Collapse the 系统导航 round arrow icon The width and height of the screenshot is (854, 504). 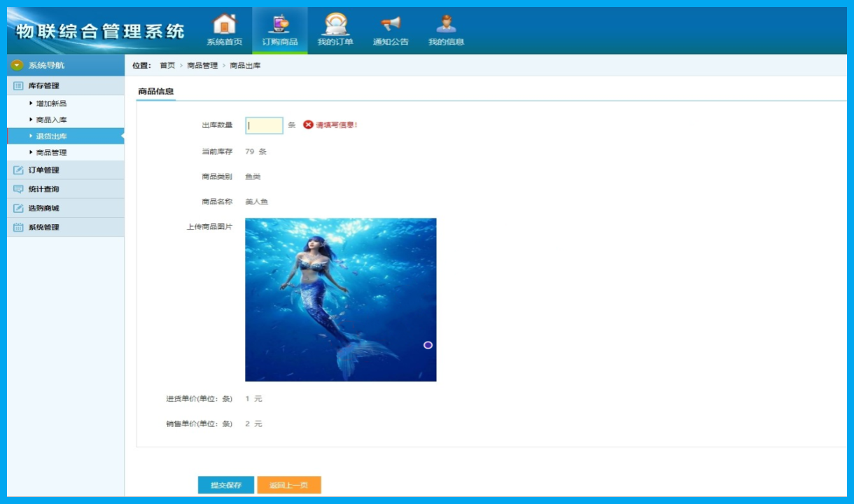point(17,65)
